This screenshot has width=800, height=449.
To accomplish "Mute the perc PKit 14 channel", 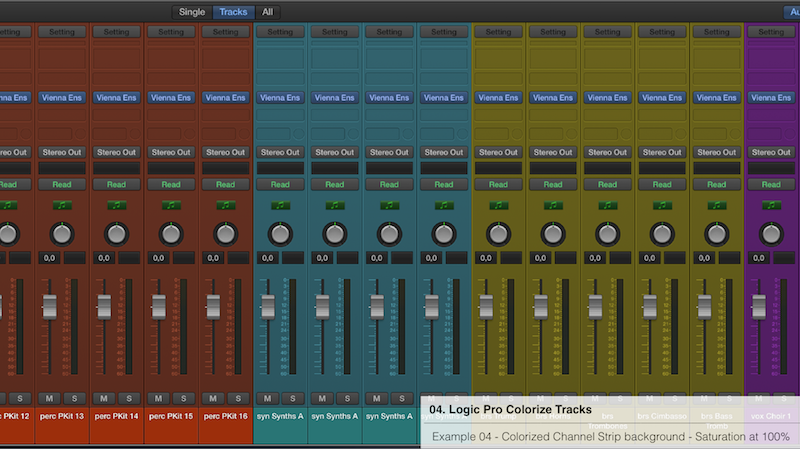I will point(104,398).
